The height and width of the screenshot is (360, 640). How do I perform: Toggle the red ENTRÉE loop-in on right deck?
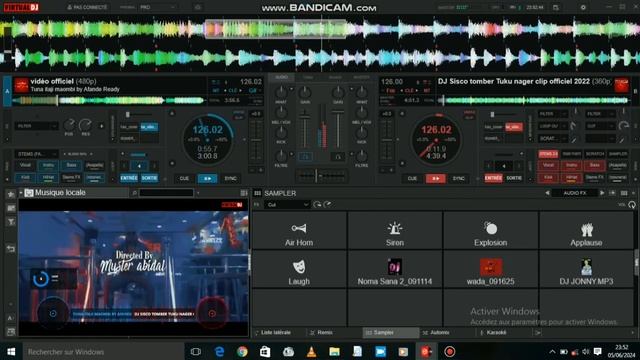[x=493, y=178]
